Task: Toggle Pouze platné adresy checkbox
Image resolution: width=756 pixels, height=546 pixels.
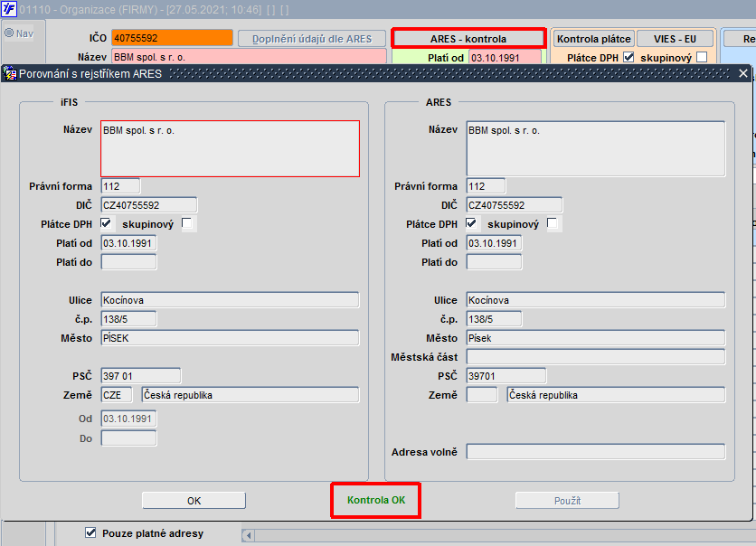Action: pos(90,532)
